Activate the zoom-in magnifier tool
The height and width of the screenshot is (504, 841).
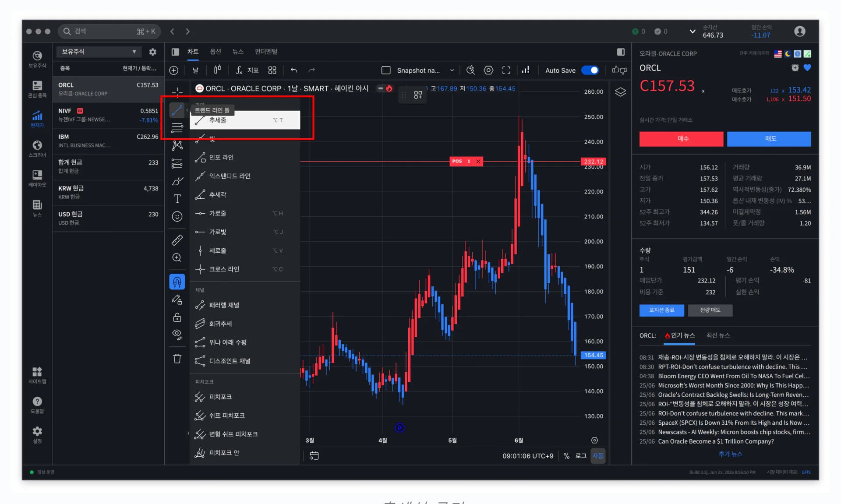pyautogui.click(x=177, y=258)
